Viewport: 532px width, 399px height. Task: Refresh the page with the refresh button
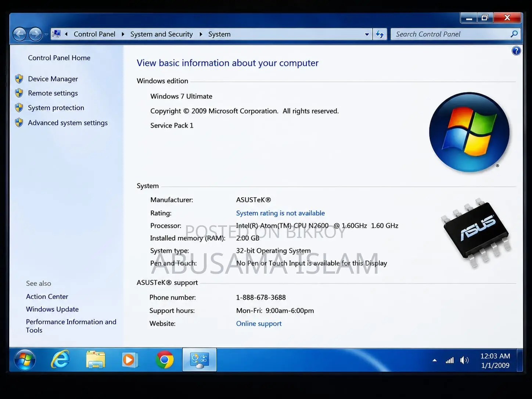click(380, 34)
